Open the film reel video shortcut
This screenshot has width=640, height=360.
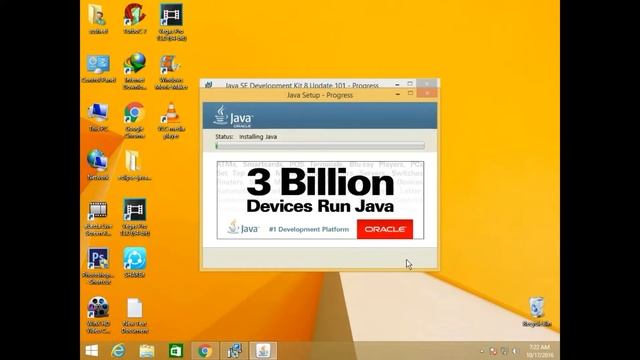tap(98, 315)
